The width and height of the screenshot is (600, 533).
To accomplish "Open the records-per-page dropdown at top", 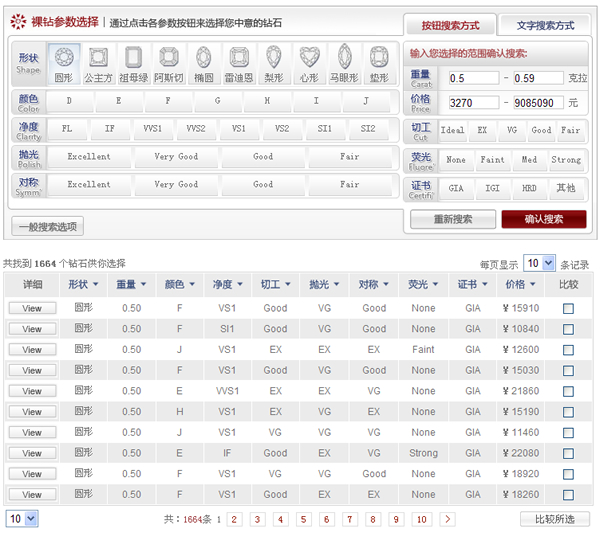I will pos(539,263).
